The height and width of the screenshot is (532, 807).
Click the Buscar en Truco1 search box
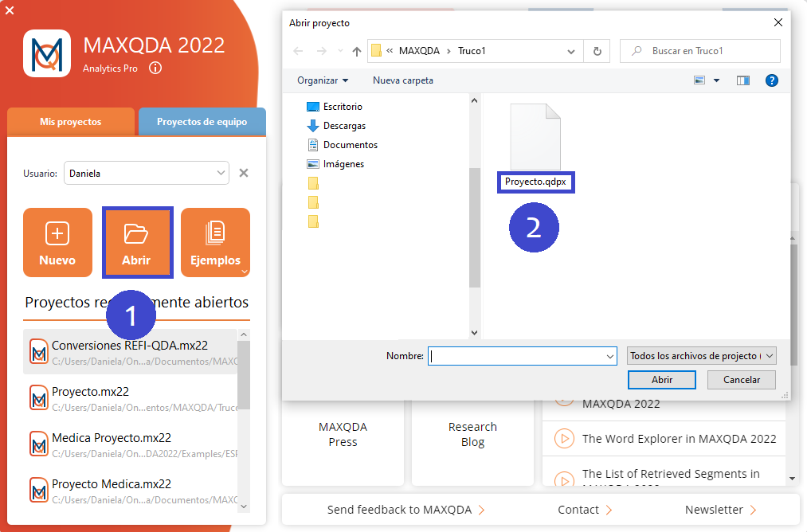pyautogui.click(x=700, y=51)
